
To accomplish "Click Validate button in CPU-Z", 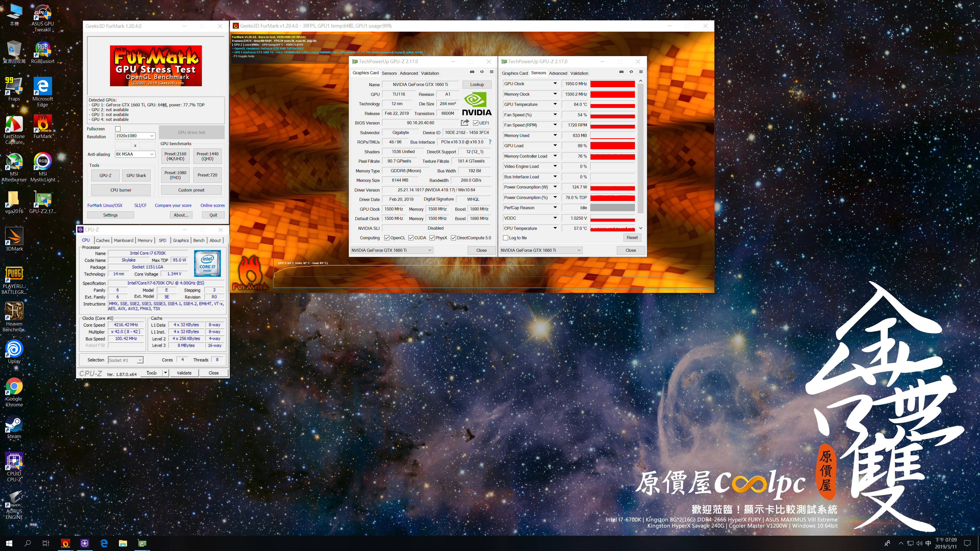I will 184,373.
